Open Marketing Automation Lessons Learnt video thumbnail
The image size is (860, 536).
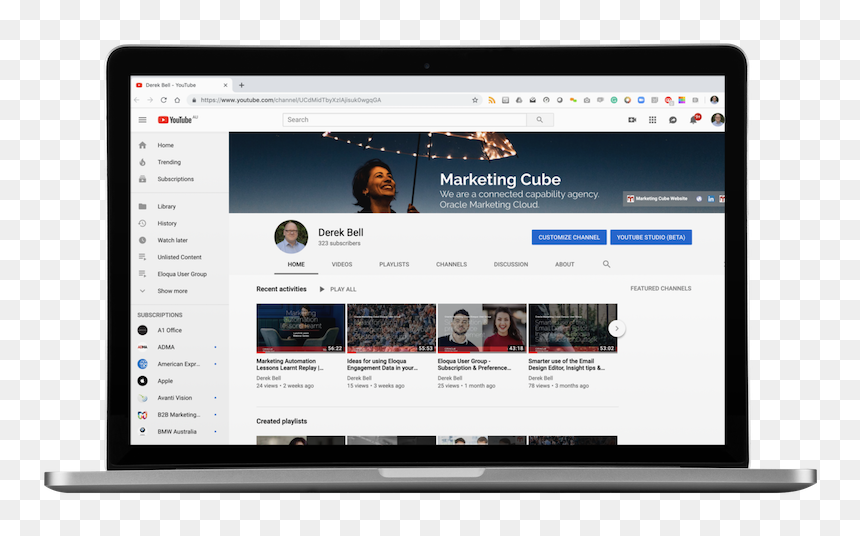pos(301,328)
